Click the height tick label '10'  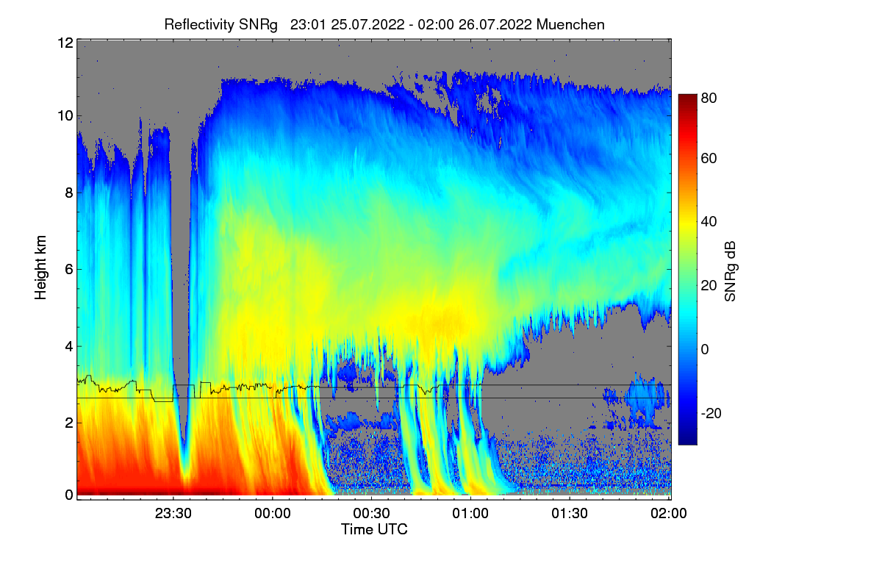pos(65,115)
